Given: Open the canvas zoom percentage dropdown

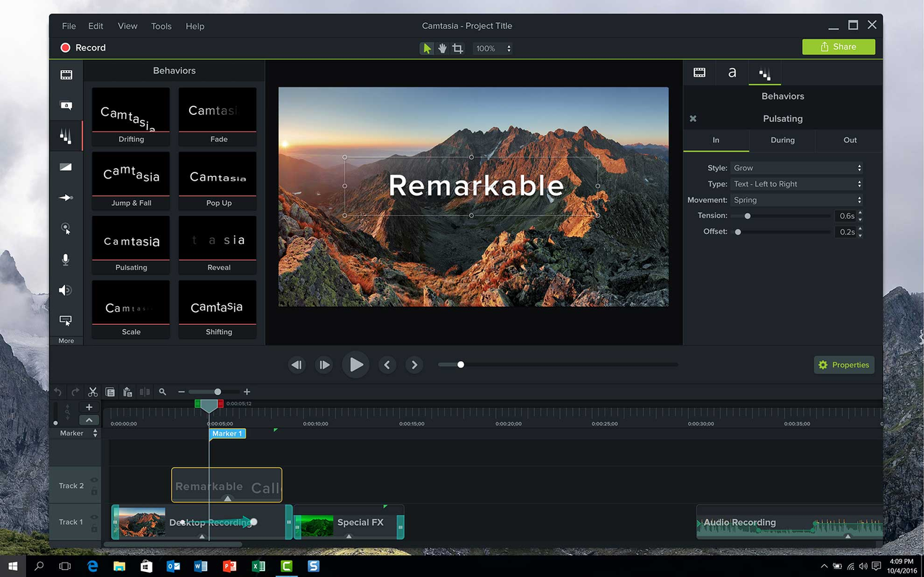Looking at the screenshot, I should (494, 48).
